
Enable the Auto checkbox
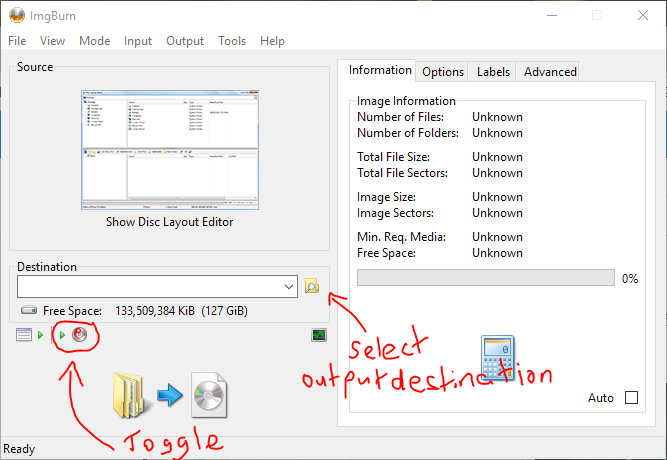point(631,398)
